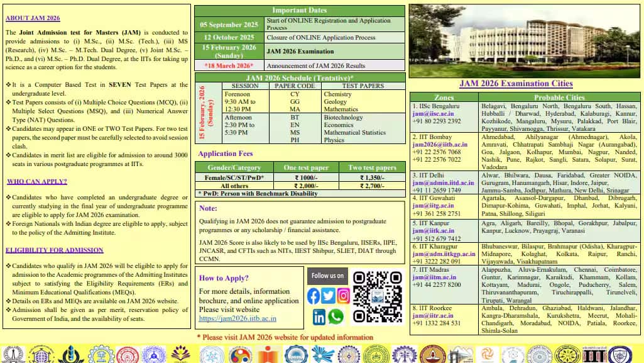Click the 'Female/SC/ST/PwD*' category row
The image size is (644, 363).
point(234,177)
